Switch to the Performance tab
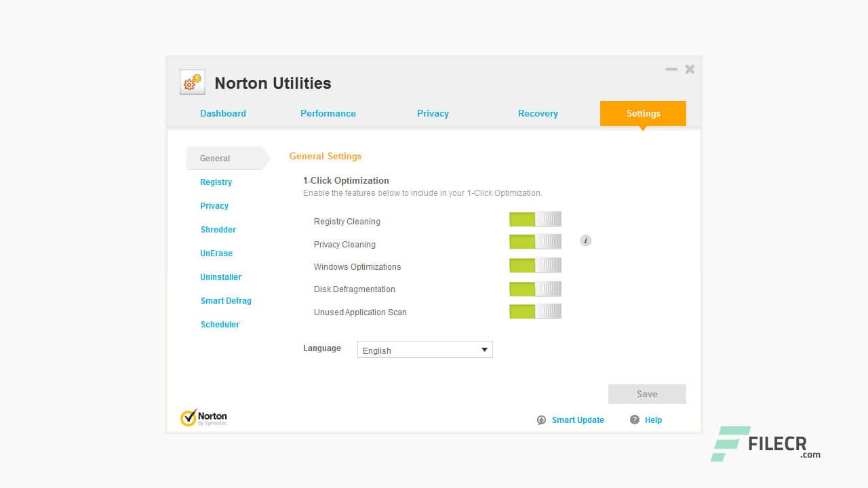Screen dimensions: 868x488 click(x=328, y=113)
